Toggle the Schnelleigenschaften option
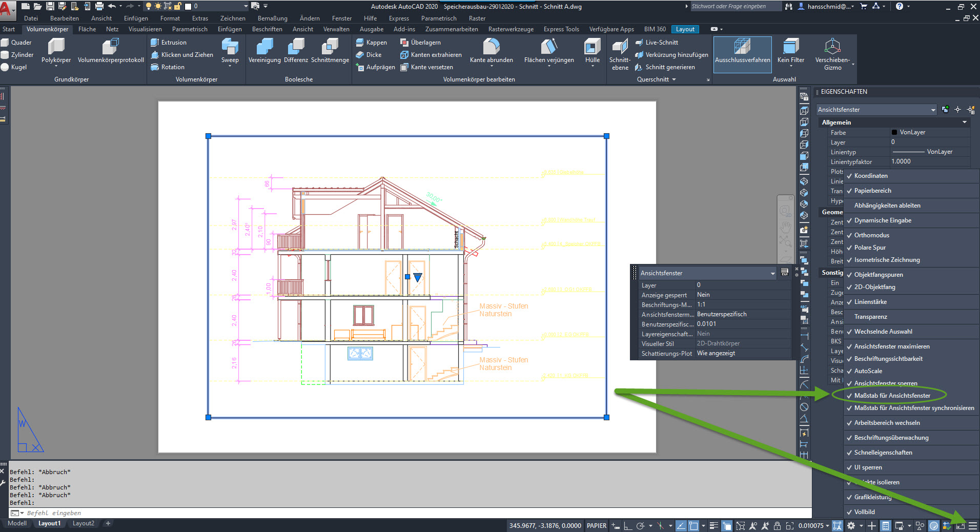 (x=883, y=453)
